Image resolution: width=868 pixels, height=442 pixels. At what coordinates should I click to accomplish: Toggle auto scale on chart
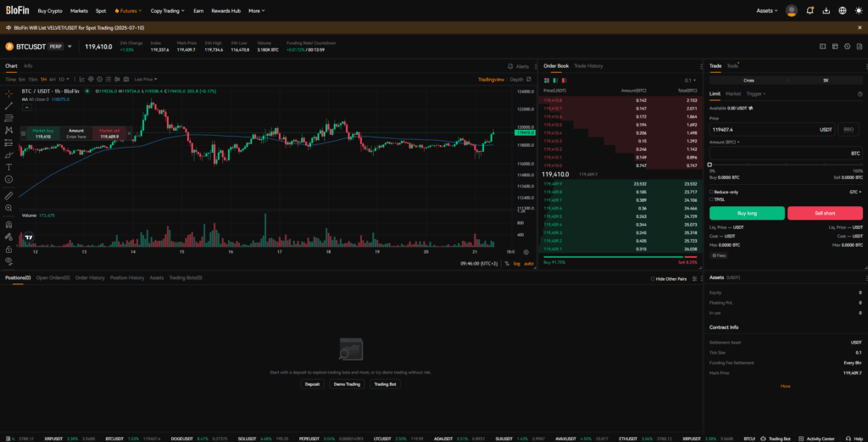(x=529, y=264)
